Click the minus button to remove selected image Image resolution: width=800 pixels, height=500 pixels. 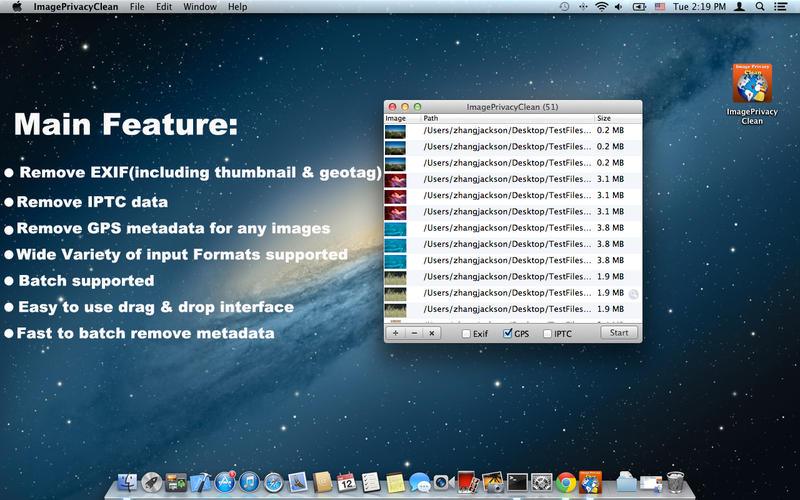tap(414, 333)
